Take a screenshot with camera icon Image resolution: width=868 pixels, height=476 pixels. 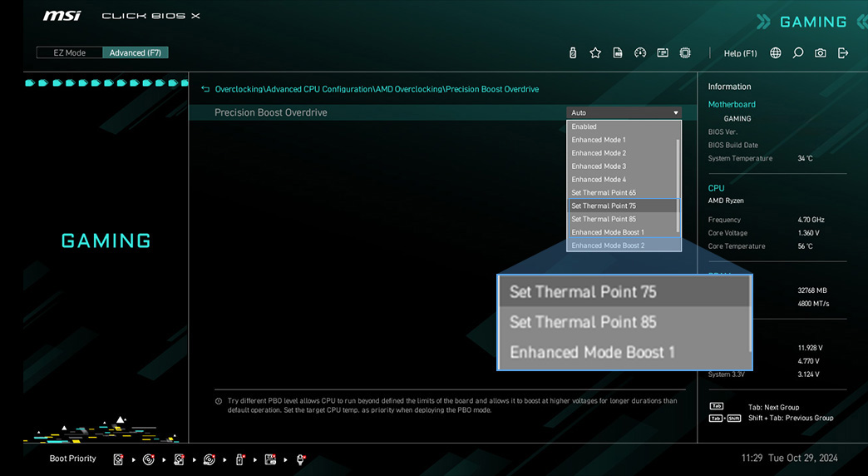pyautogui.click(x=821, y=52)
